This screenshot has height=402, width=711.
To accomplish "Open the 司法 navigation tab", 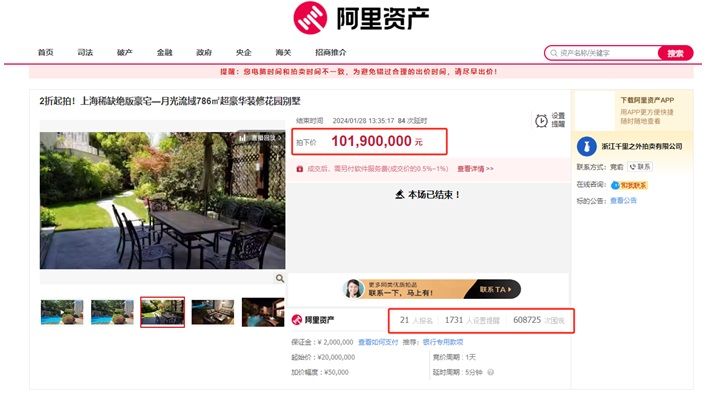I will (85, 53).
